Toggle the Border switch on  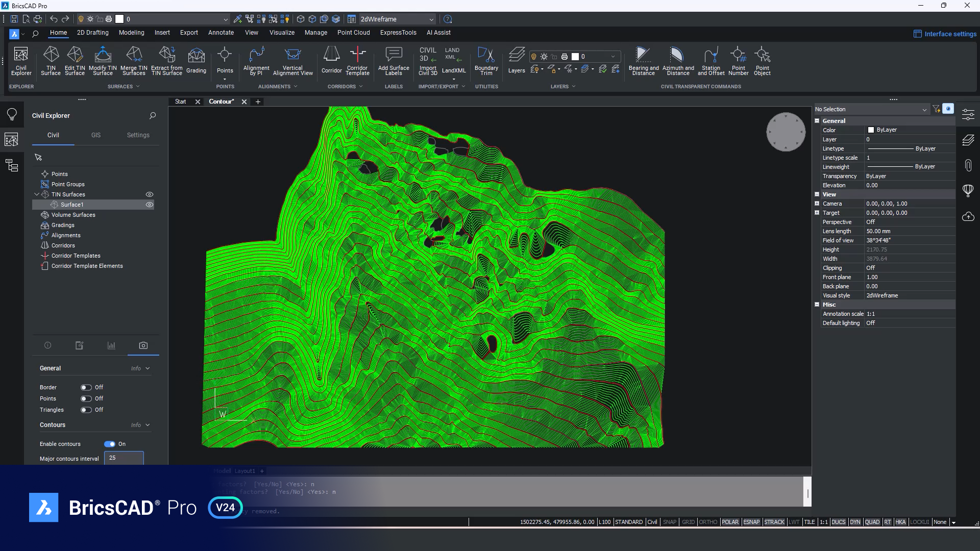pos(86,387)
